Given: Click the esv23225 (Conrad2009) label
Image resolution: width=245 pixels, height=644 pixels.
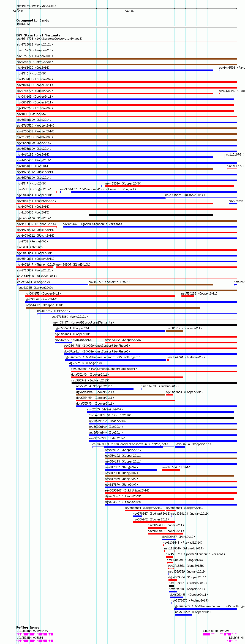Looking at the screenshot, I should coord(36,288).
